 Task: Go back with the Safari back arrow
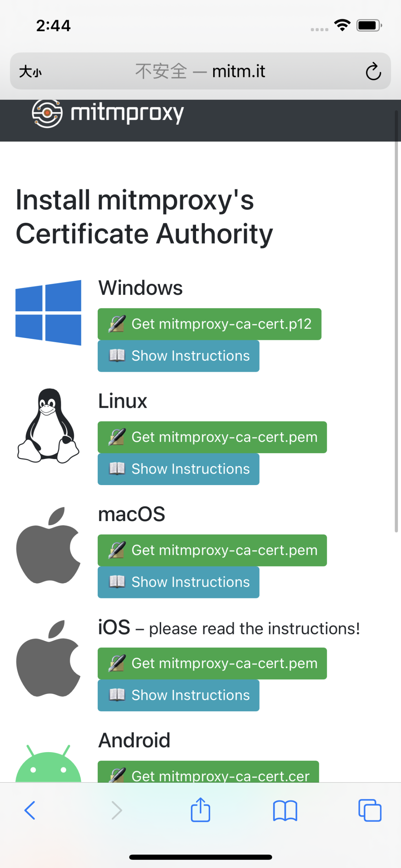click(30, 810)
